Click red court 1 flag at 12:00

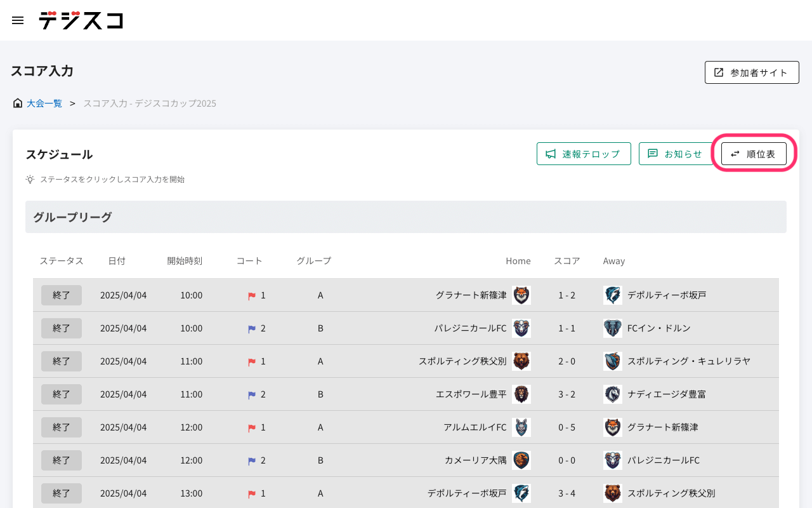pos(252,428)
